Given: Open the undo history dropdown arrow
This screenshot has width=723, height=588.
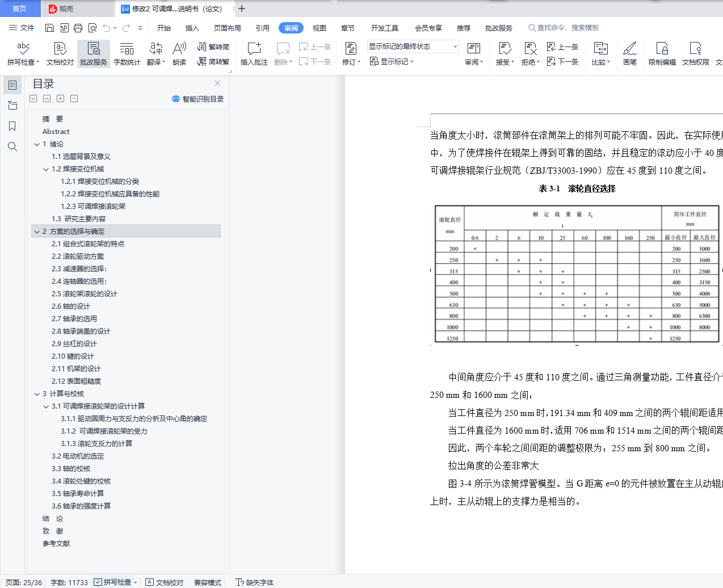Looking at the screenshot, I should pos(115,28).
